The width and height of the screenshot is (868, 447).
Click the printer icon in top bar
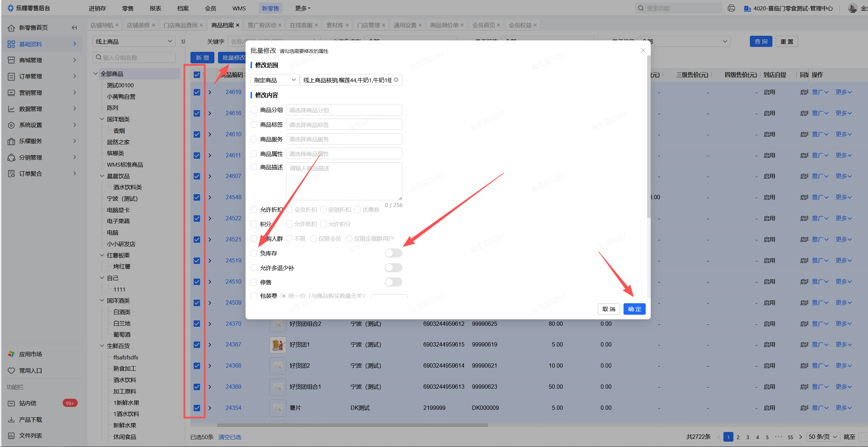(731, 8)
